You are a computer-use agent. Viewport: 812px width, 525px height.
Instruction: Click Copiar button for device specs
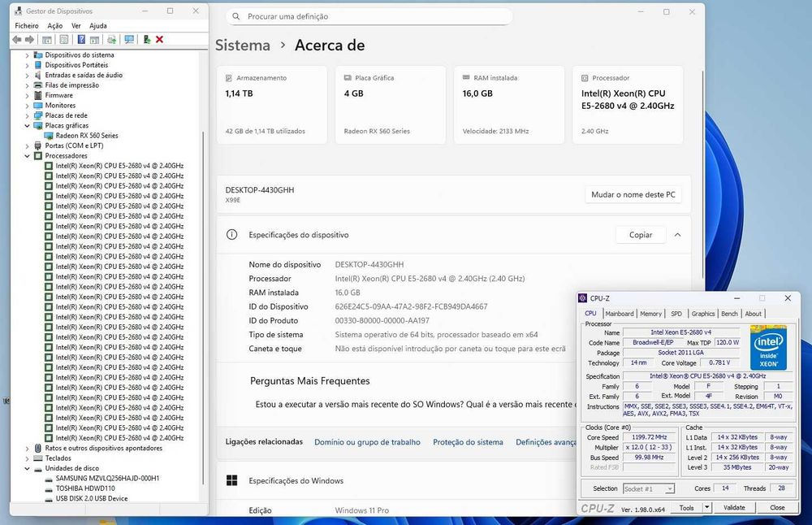[641, 235]
